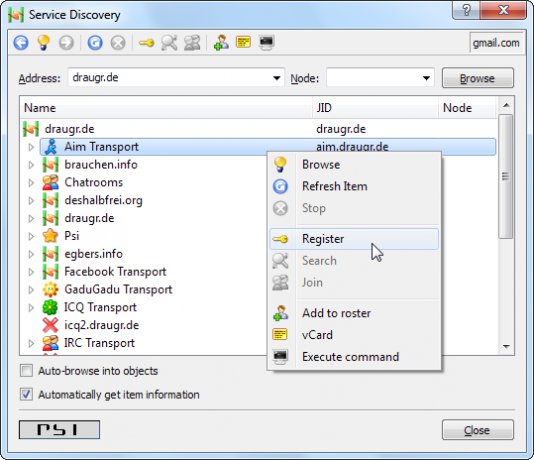534x460 pixels.
Task: Choose vCard from the context menu
Action: pyautogui.click(x=354, y=335)
